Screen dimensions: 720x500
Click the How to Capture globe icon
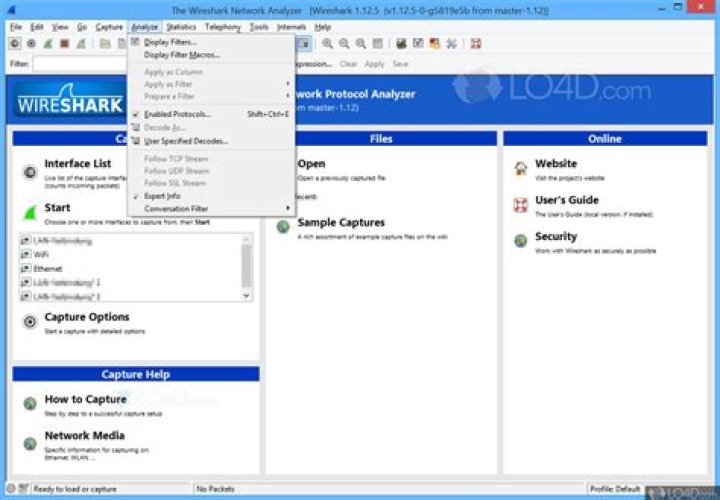point(29,403)
